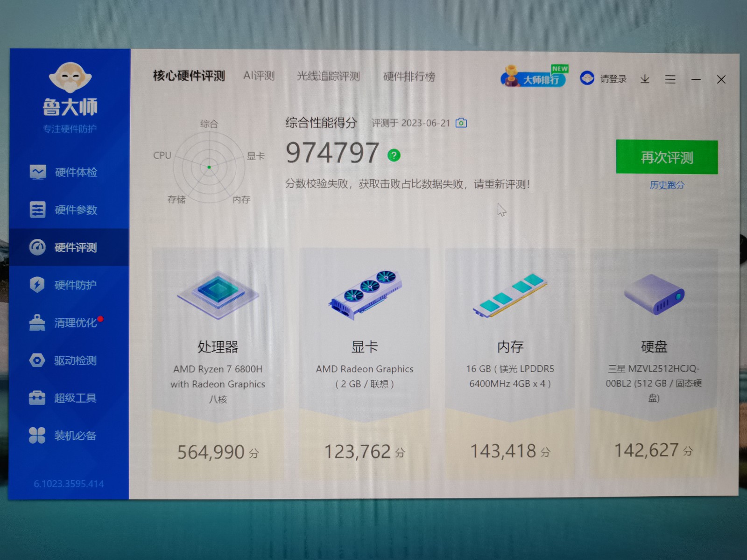Viewport: 747px width, 560px height.
Task: Switch to 光线追踪评测 tab
Action: [x=329, y=76]
